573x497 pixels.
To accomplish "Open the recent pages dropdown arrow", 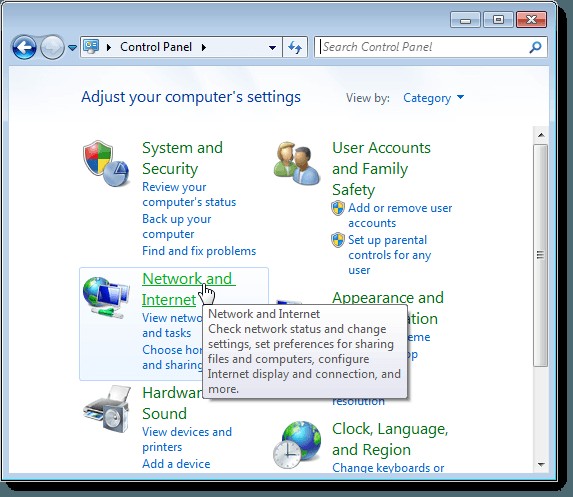I will click(72, 48).
